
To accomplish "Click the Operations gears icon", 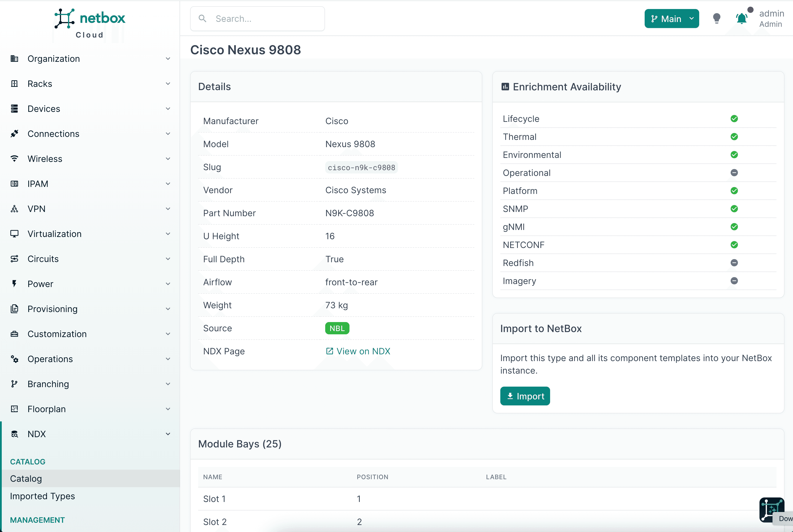I will pos(14,359).
